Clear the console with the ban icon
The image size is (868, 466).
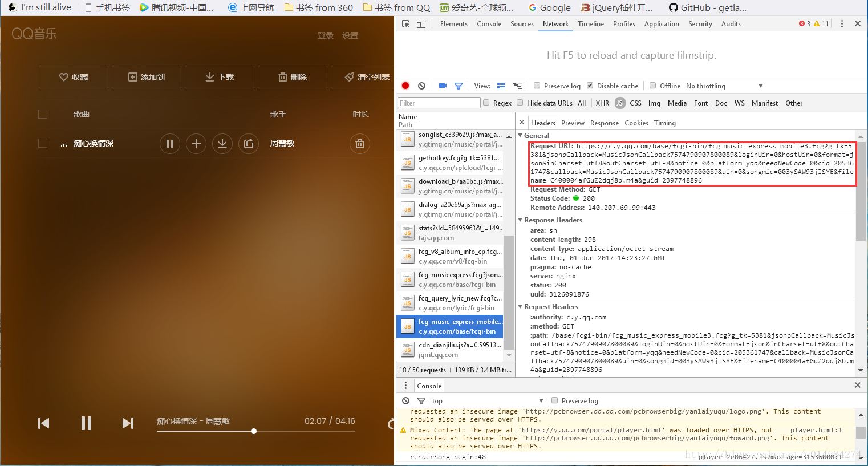tap(405, 401)
